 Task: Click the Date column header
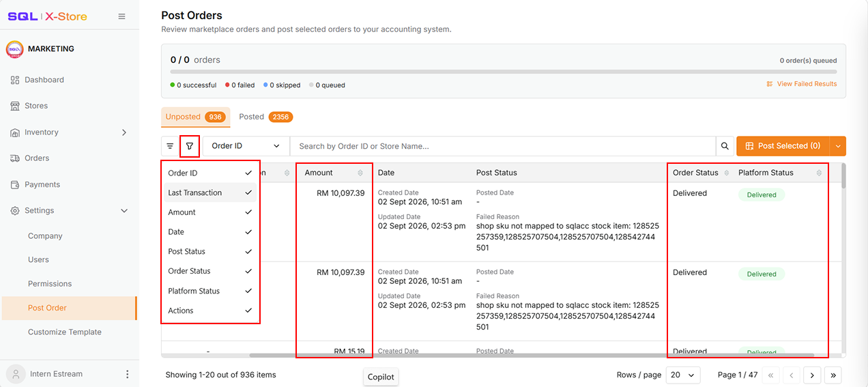coord(386,173)
